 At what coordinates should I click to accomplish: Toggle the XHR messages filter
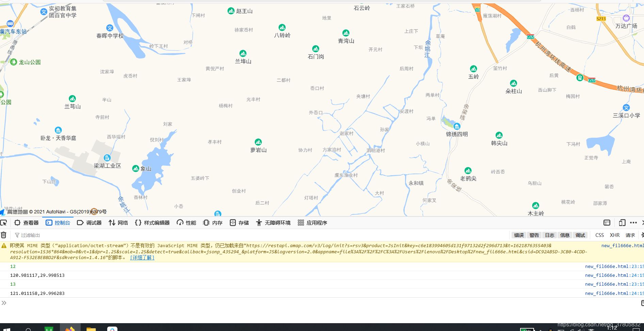[x=615, y=235]
